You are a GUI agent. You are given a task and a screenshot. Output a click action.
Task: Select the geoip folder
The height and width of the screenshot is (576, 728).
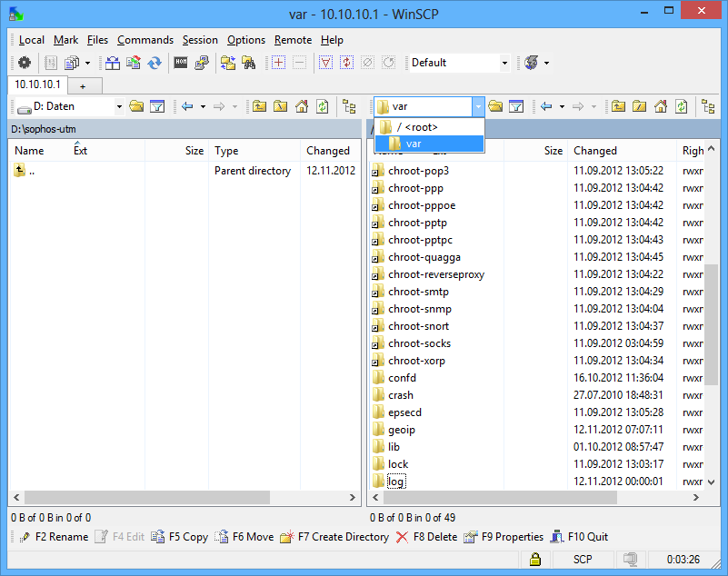pyautogui.click(x=402, y=430)
